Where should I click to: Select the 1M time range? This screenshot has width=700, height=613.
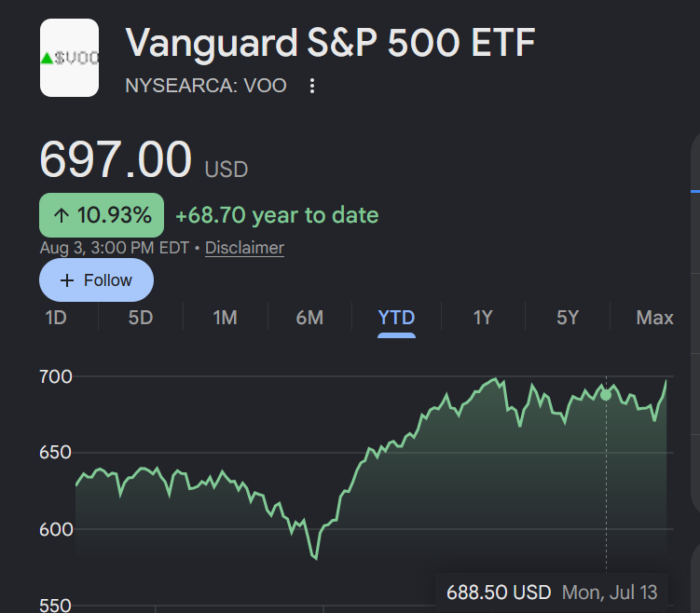(x=225, y=318)
